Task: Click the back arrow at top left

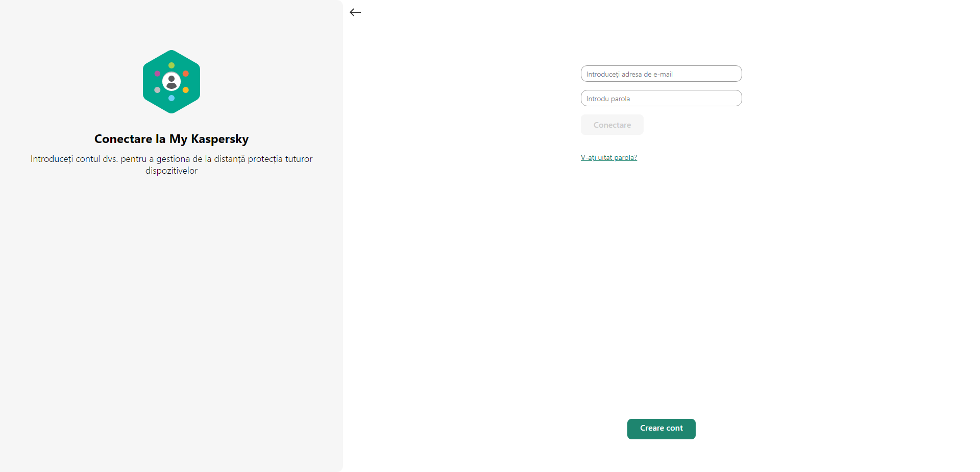Action: [x=355, y=12]
